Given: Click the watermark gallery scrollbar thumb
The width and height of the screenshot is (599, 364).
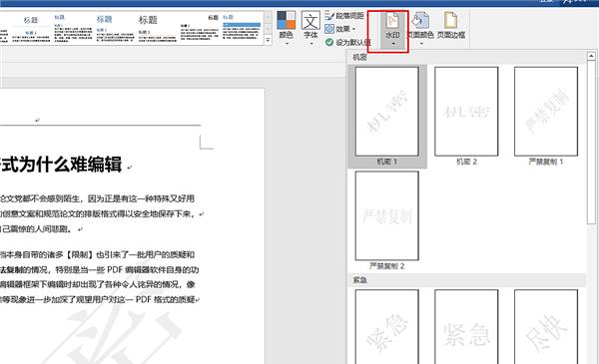Looking at the screenshot, I should click(x=591, y=142).
